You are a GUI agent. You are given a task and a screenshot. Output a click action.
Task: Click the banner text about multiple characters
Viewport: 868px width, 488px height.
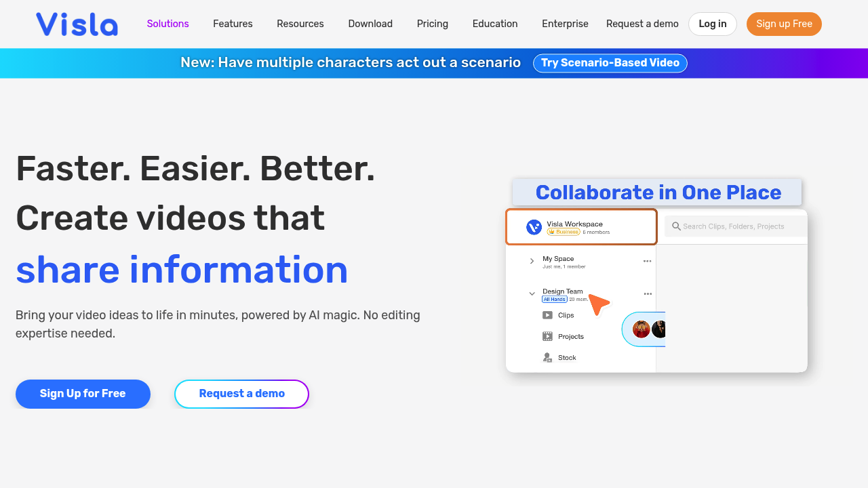(x=351, y=63)
